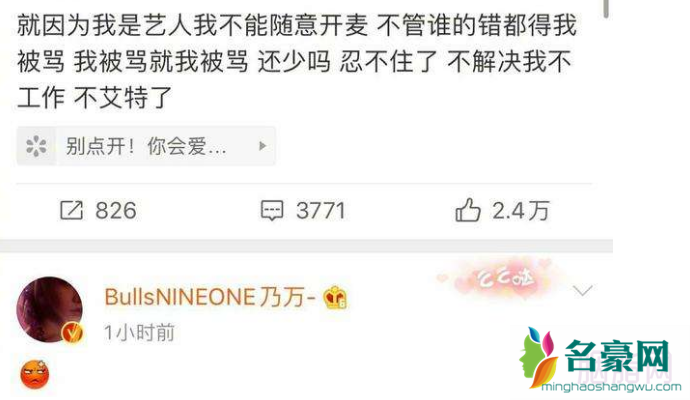The width and height of the screenshot is (690, 400).
Task: Open the play arrow on link card
Action: pyautogui.click(x=263, y=146)
